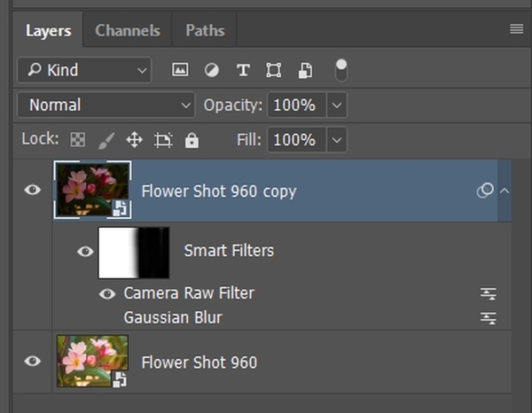Click the lock image pixels brush icon
Viewport: 532px width, 413px height.
(106, 140)
